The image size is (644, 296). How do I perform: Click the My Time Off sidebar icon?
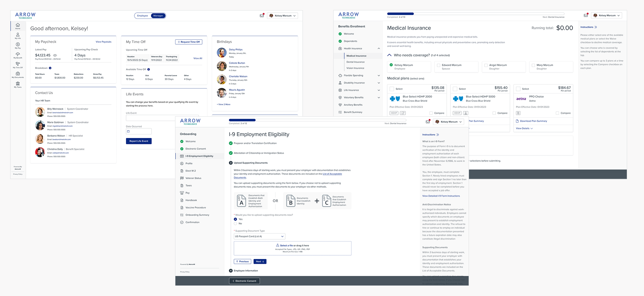click(x=18, y=65)
